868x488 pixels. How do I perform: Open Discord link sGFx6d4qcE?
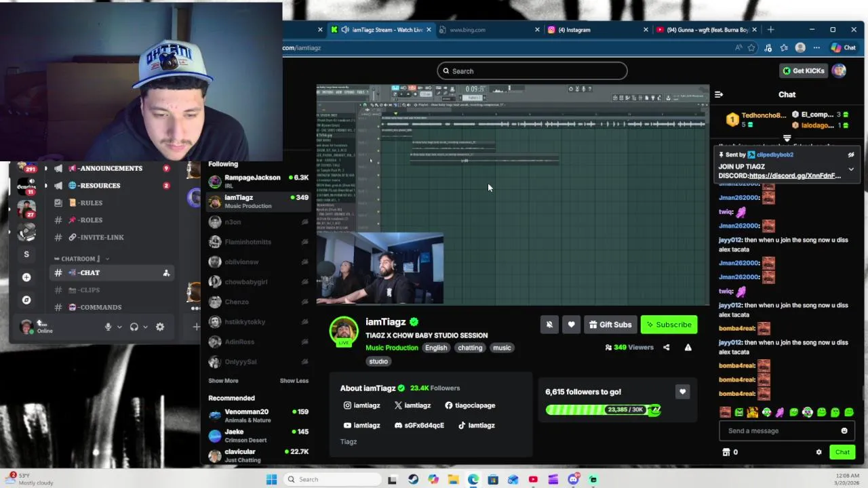click(419, 426)
